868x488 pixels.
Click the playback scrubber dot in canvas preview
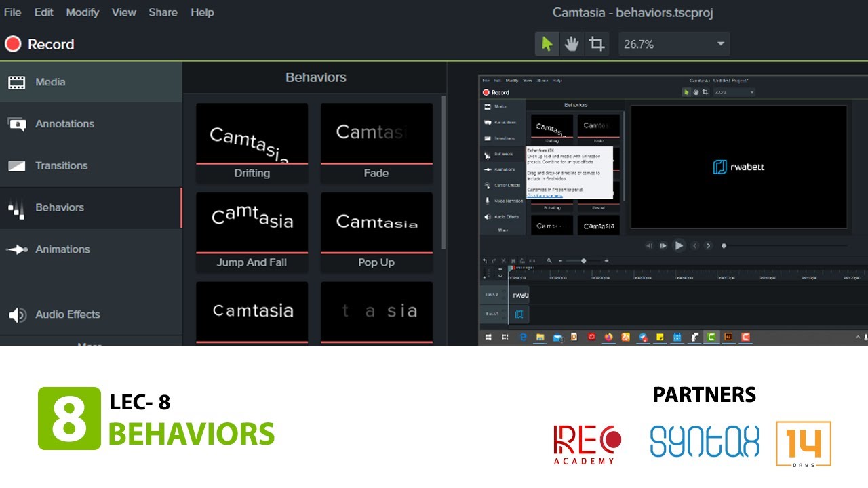[x=724, y=246]
